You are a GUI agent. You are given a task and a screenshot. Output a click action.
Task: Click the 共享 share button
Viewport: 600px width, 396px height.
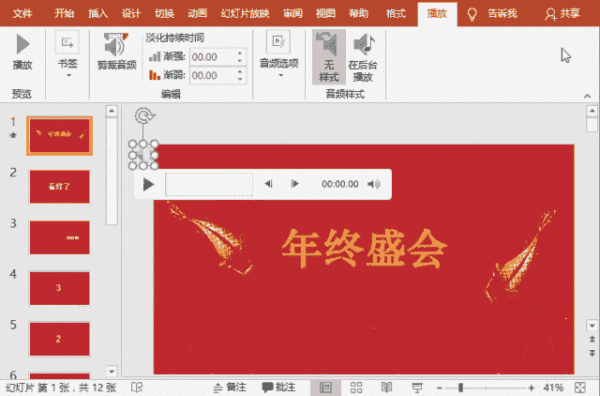click(x=562, y=14)
